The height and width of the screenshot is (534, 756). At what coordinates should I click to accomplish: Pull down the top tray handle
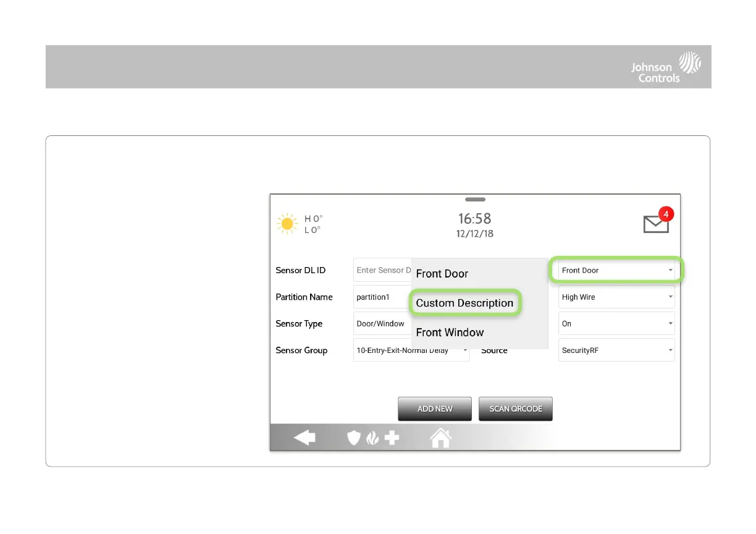tap(475, 199)
